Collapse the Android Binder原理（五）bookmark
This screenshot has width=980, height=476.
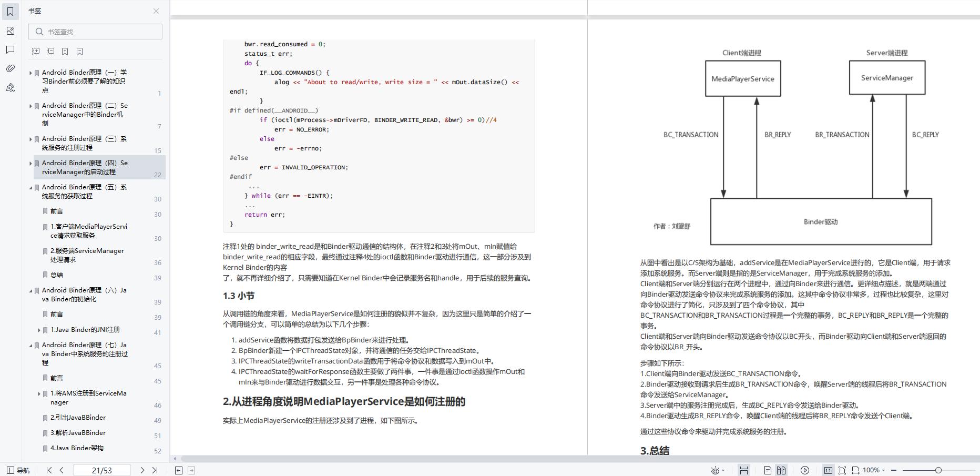point(30,188)
